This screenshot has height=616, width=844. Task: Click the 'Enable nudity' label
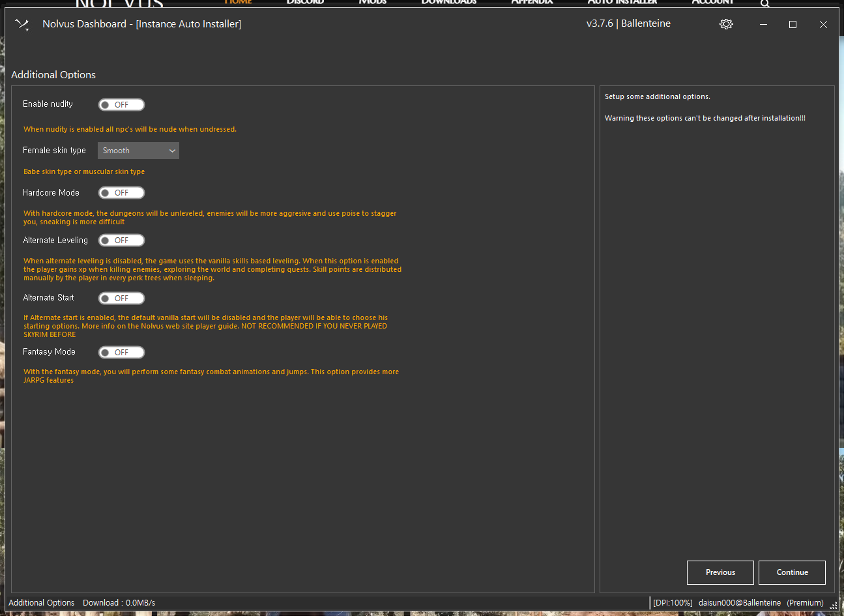tap(48, 104)
